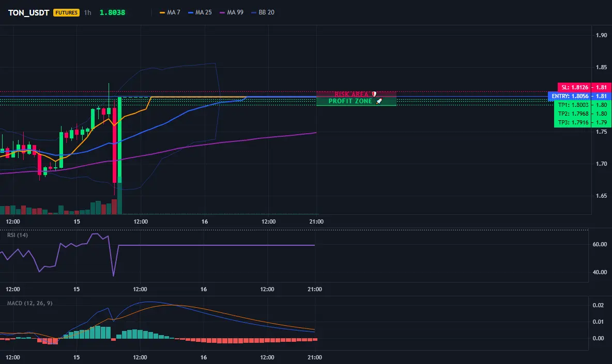
Task: Click the blue MA 25 legend marker
Action: 191,12
